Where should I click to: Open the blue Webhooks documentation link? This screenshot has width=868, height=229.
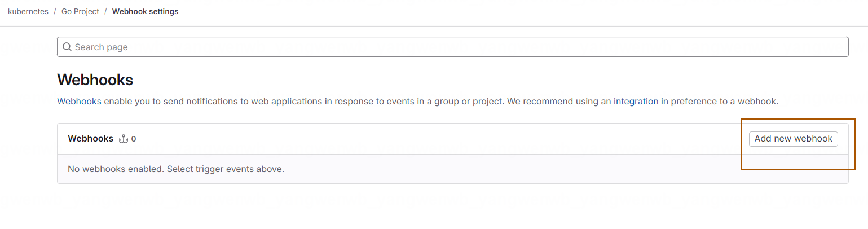pyautogui.click(x=80, y=102)
